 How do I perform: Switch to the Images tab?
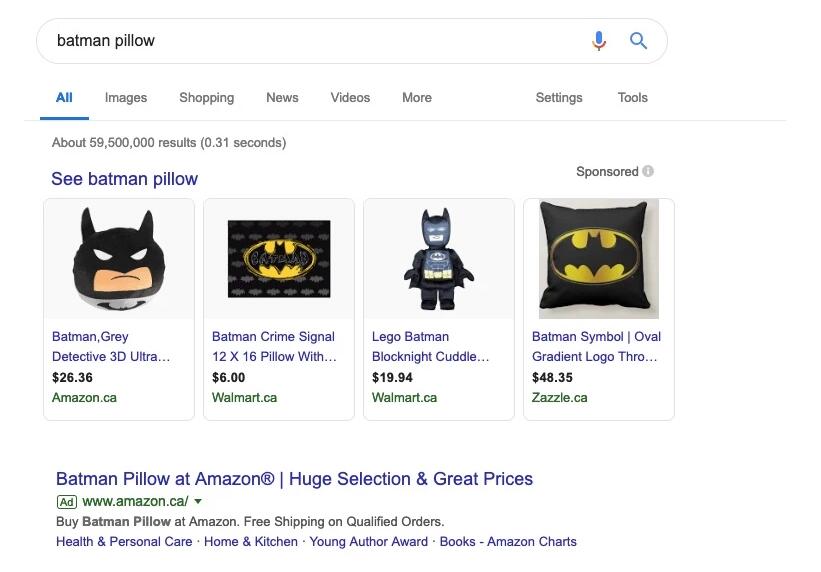point(126,97)
